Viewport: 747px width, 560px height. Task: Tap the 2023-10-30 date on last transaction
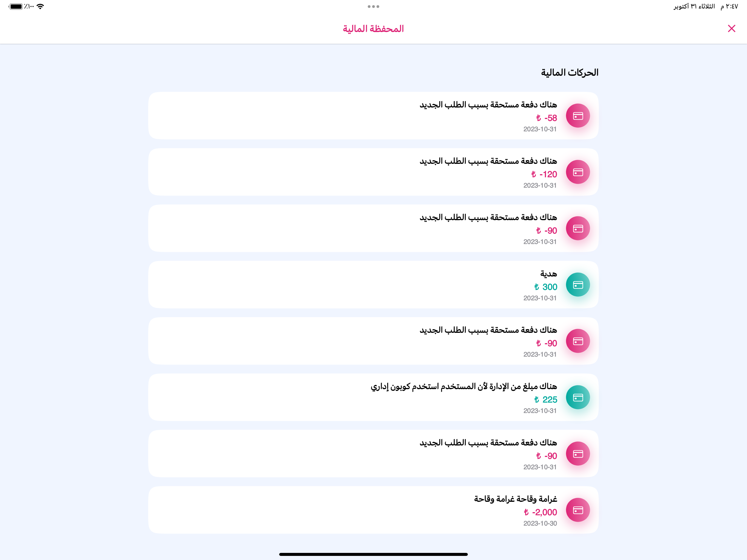540,524
